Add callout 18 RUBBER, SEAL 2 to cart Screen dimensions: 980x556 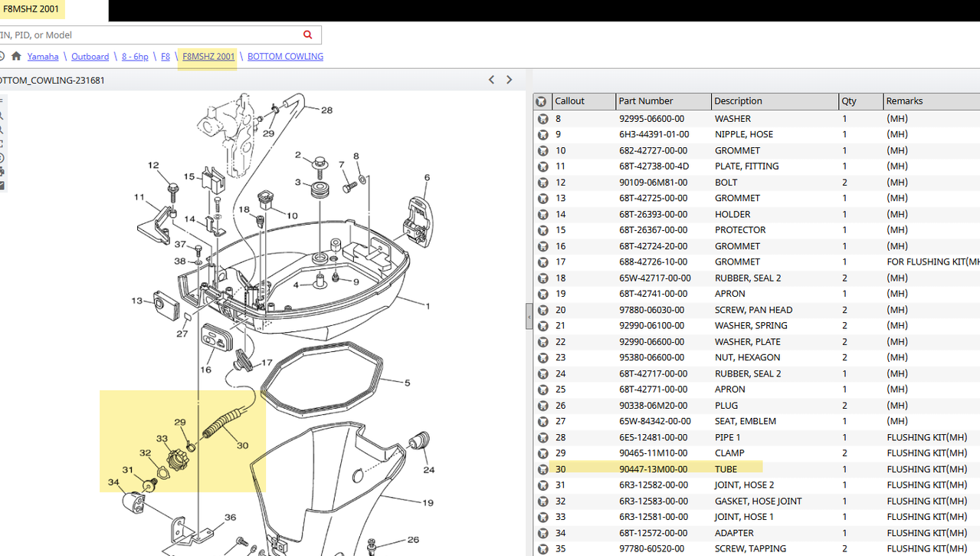[x=542, y=278]
